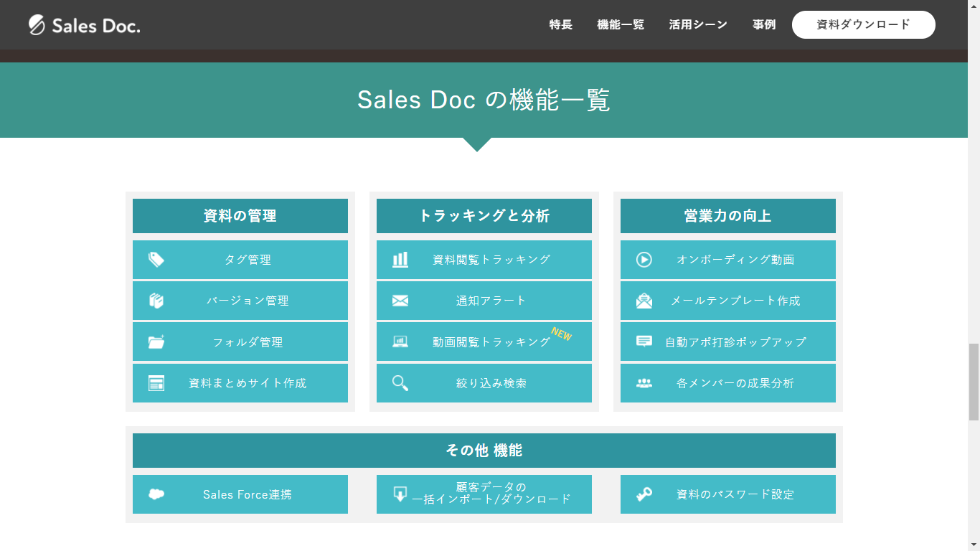Image resolution: width=980 pixels, height=551 pixels.
Task: Open the バージョン管理 feature
Action: point(240,301)
